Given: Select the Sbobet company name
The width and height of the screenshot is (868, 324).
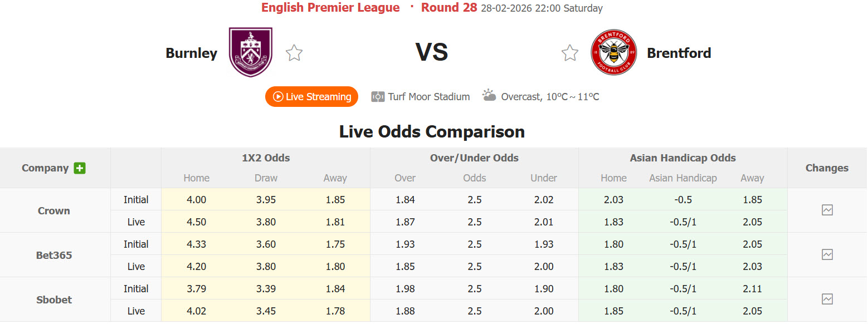Looking at the screenshot, I should (53, 300).
